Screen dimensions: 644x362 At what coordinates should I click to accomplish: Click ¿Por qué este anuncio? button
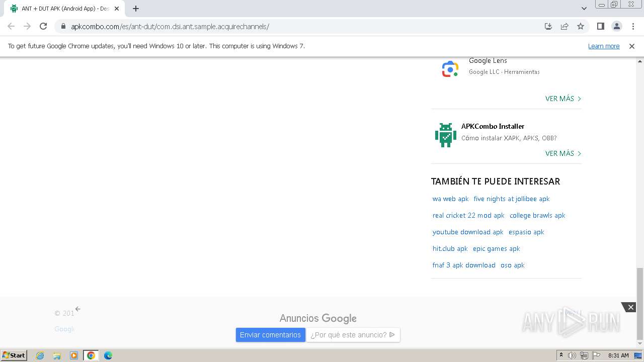353,335
